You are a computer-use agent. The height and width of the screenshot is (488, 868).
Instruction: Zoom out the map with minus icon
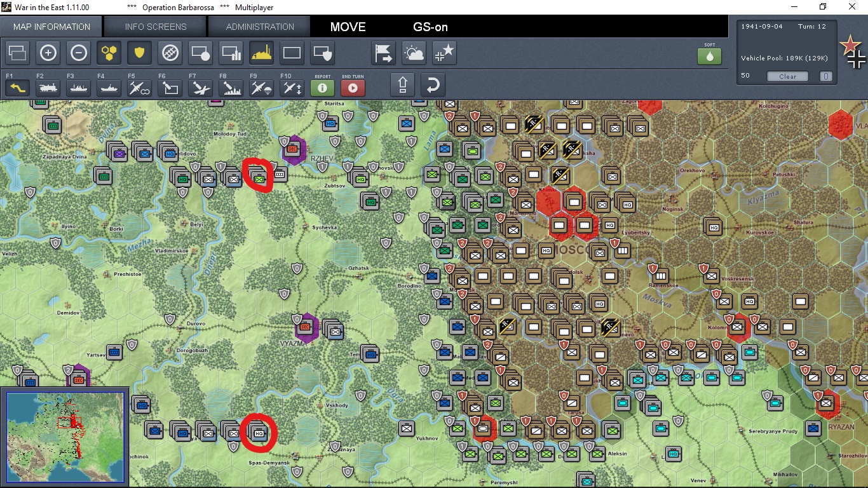pos(78,53)
